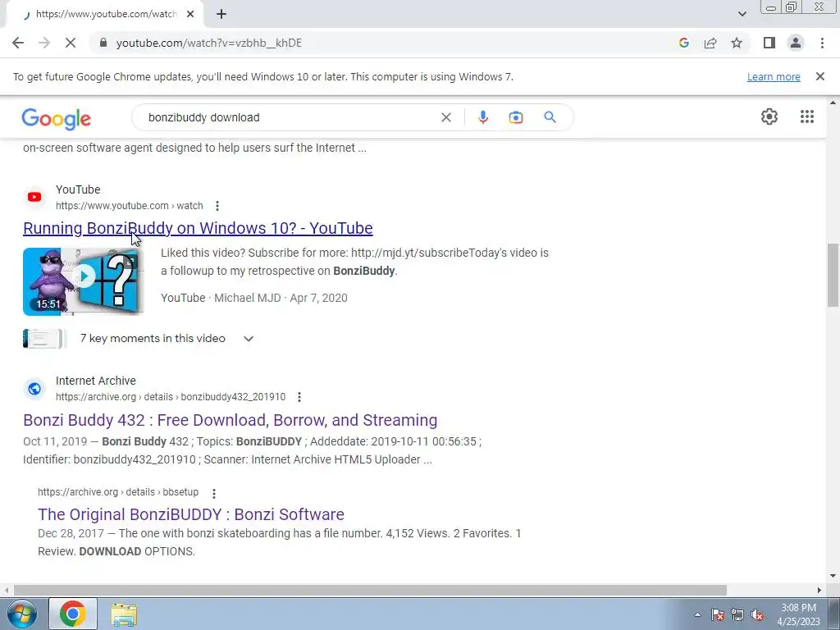Image resolution: width=840 pixels, height=630 pixels.
Task: Click the address bar URL
Action: click(209, 43)
